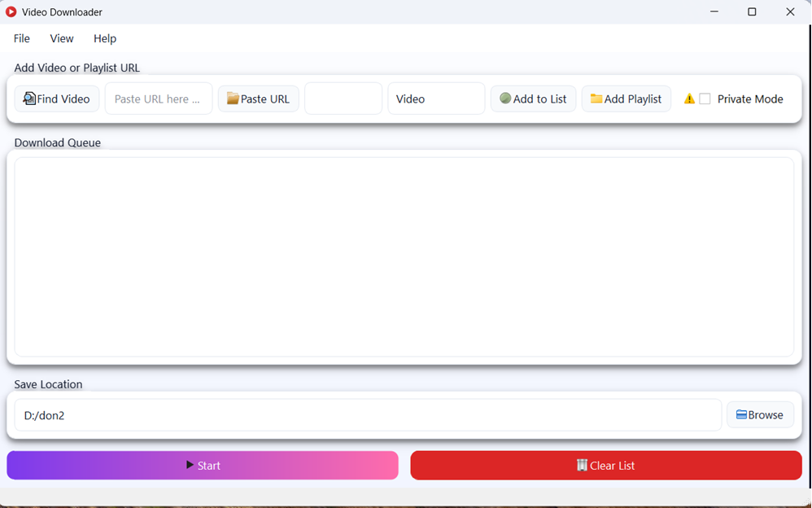Select the green Add to List icon
Viewport: 812px width, 508px height.
coord(505,98)
